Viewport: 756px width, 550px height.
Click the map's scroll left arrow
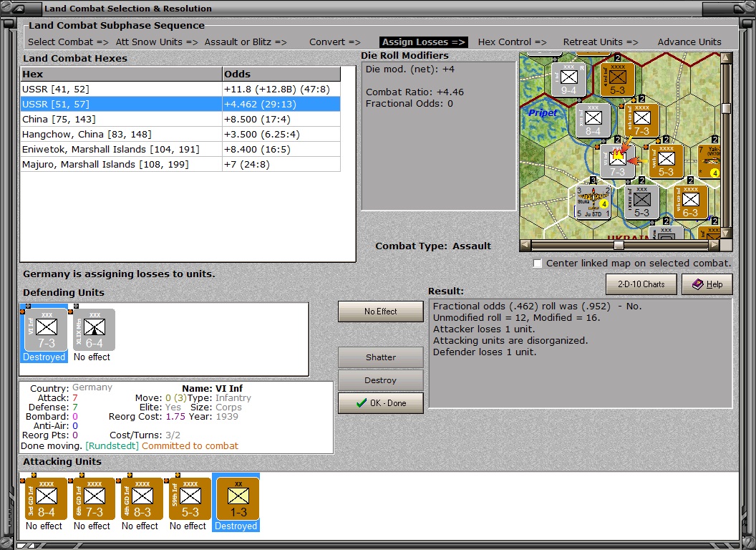[x=525, y=245]
